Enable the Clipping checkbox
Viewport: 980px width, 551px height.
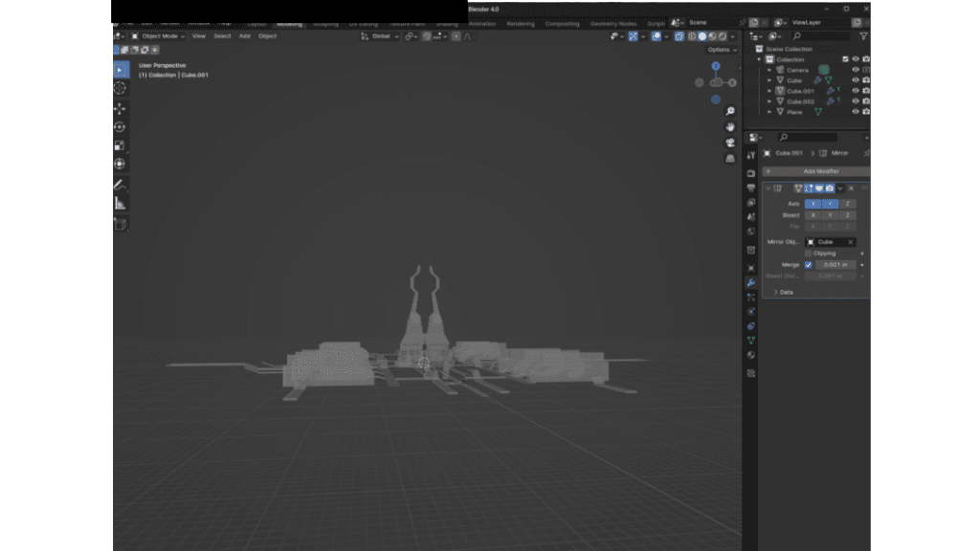point(808,253)
